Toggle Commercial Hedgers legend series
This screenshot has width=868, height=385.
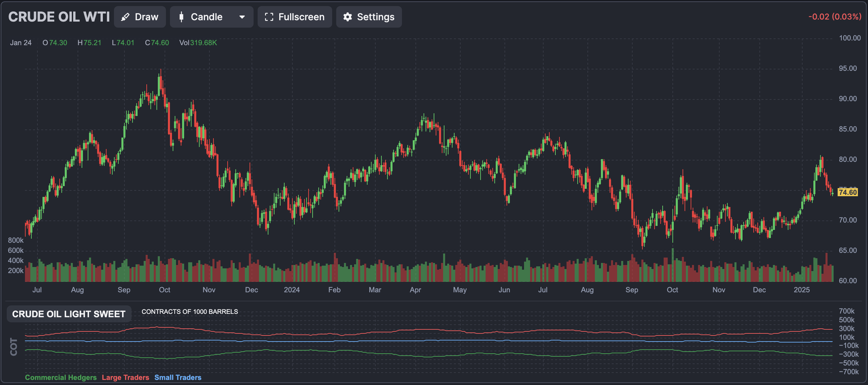click(61, 377)
